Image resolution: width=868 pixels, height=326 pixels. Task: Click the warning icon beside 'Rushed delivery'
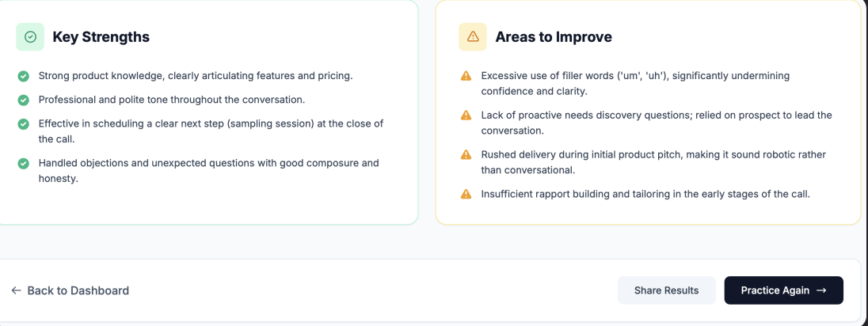click(466, 154)
